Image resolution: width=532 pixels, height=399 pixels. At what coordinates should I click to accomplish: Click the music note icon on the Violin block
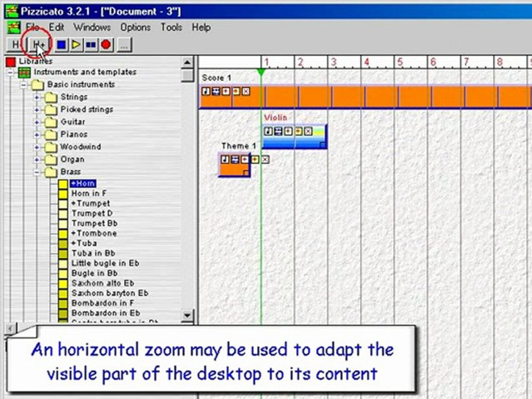tap(268, 131)
